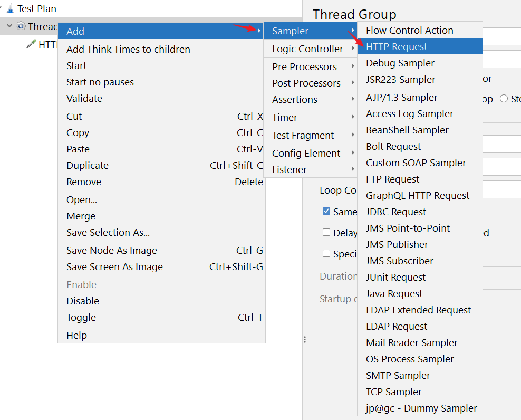
Task: Tick the Specify thread lifetime checkbox
Action: pyautogui.click(x=326, y=253)
